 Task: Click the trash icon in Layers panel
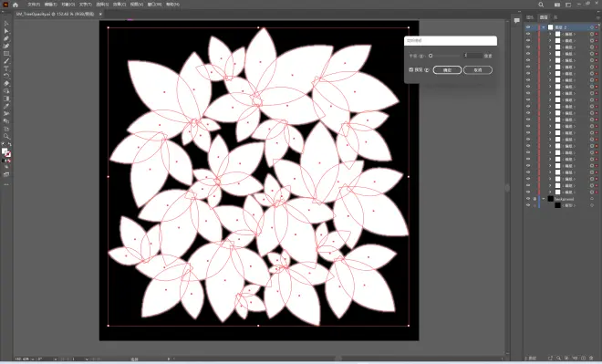[592, 358]
